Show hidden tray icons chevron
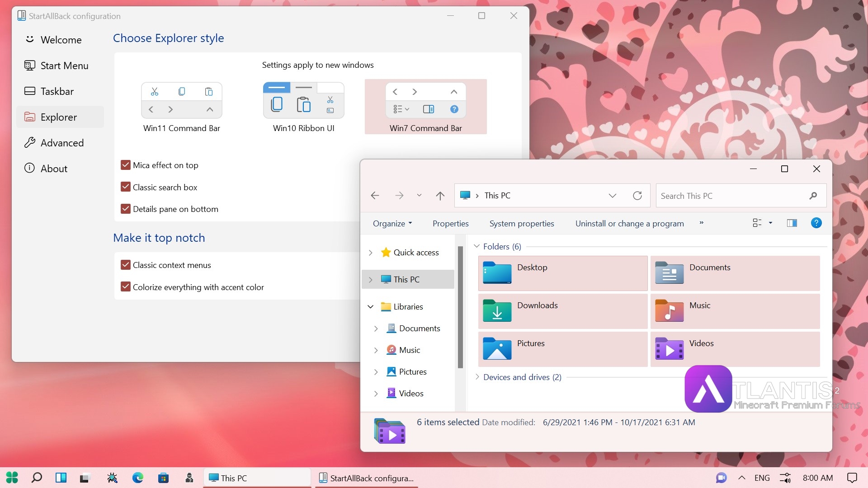The width and height of the screenshot is (868, 488). tap(741, 478)
